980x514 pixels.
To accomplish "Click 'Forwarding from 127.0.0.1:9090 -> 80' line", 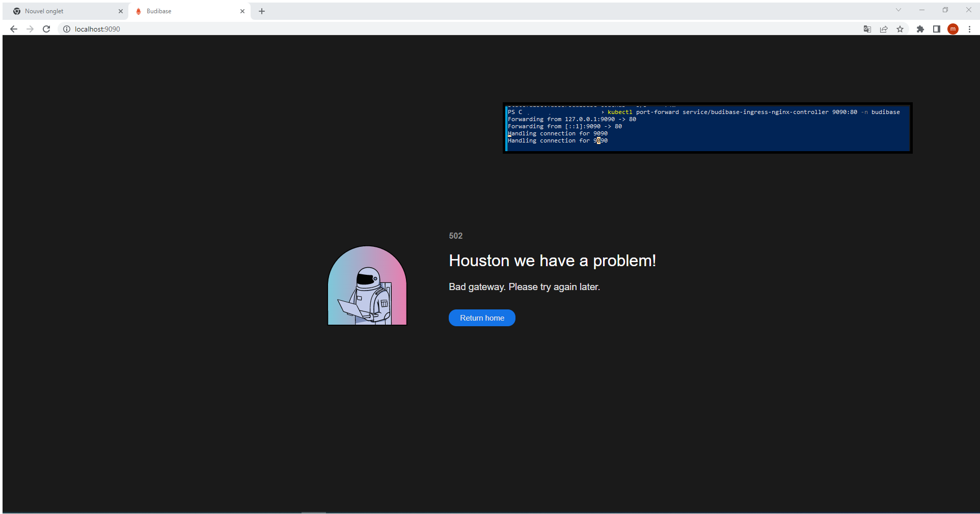I will point(572,119).
